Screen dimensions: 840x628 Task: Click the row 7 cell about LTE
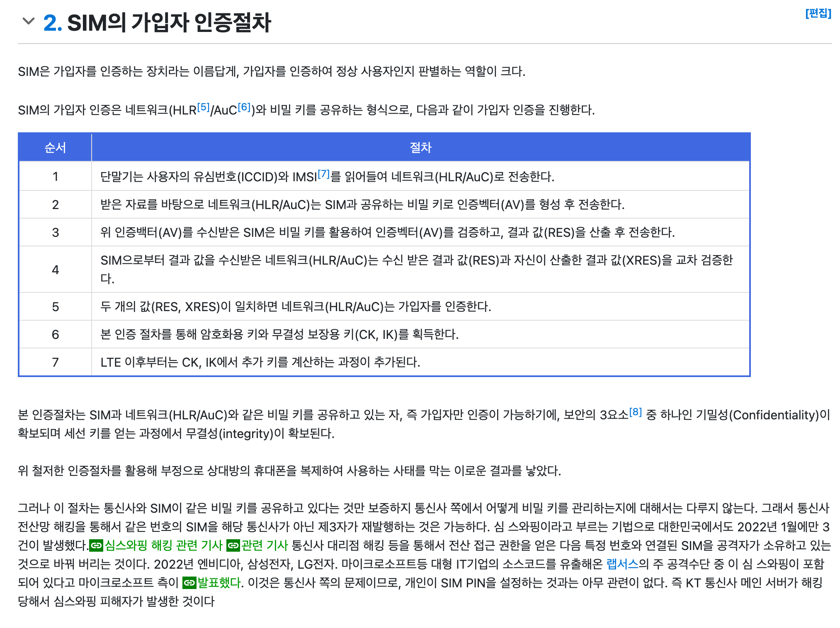point(260,362)
